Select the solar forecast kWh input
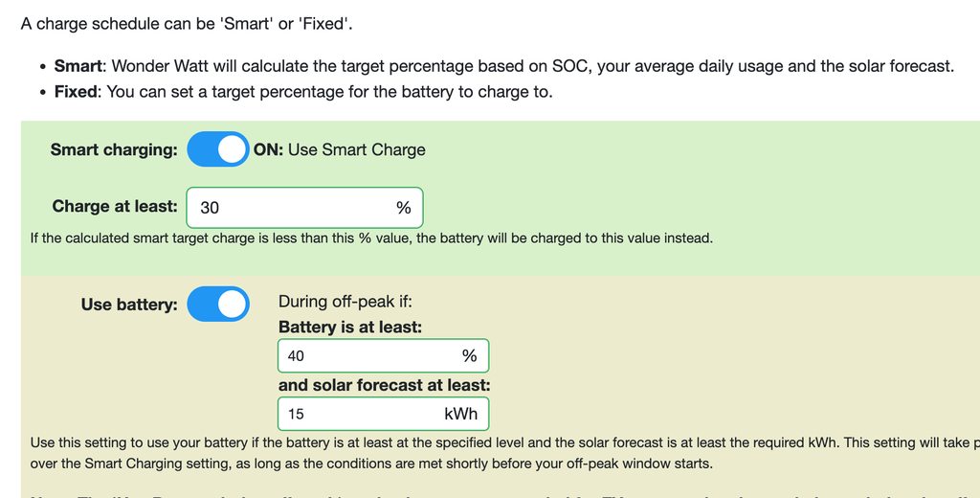 354,415
